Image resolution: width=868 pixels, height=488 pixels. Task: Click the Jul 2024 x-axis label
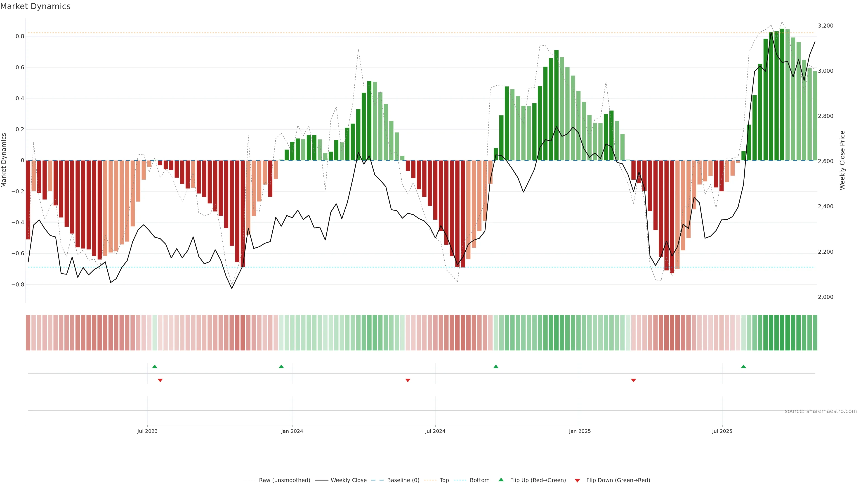[435, 431]
